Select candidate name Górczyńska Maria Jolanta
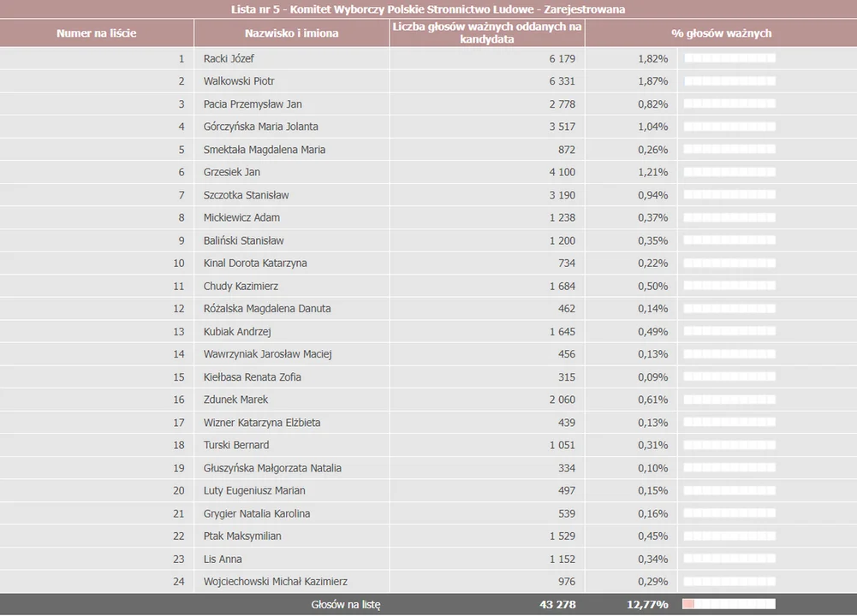Screen dimensions: 857x616 click(261, 127)
